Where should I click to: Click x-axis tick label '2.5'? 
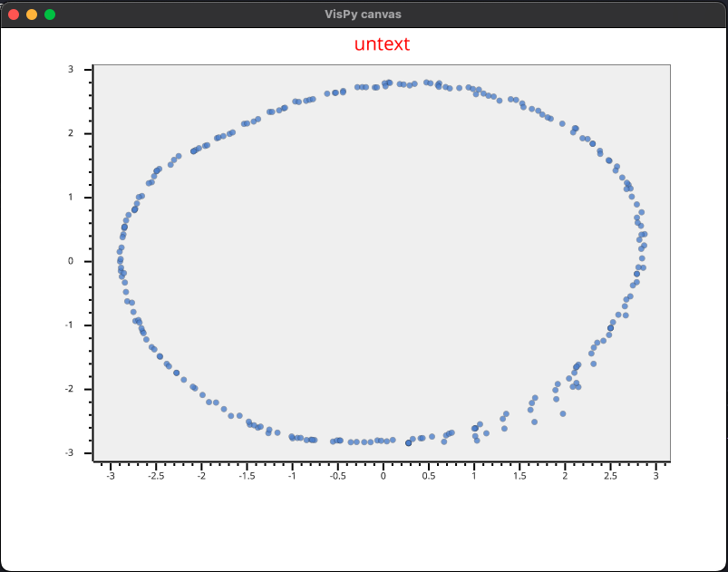click(610, 476)
